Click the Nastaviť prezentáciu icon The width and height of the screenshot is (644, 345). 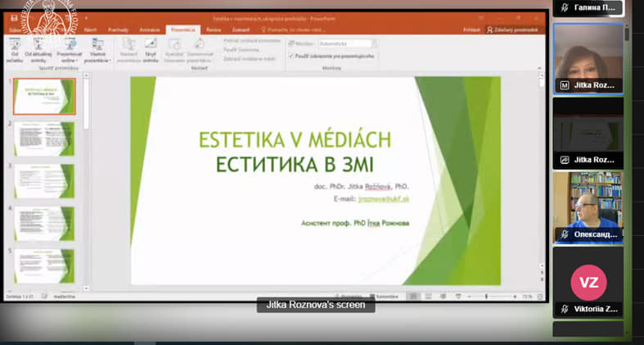click(x=128, y=44)
